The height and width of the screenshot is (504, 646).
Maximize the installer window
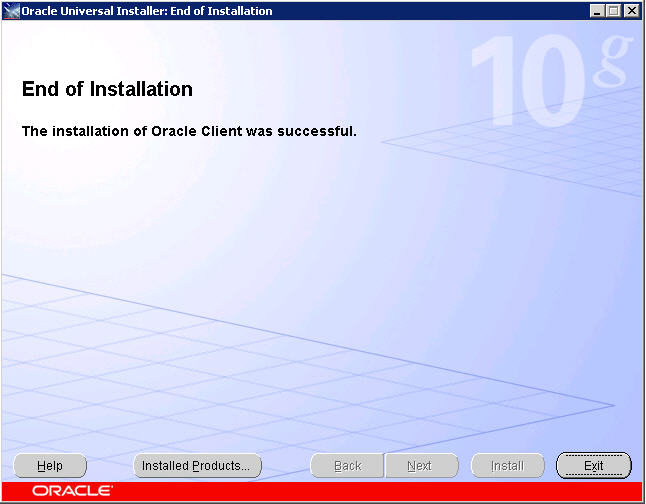click(x=613, y=11)
